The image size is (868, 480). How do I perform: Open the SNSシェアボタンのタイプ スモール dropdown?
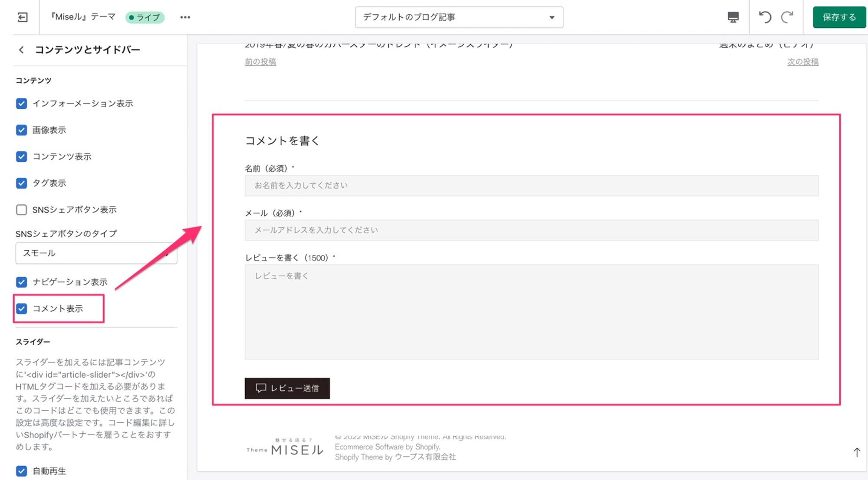[96, 253]
